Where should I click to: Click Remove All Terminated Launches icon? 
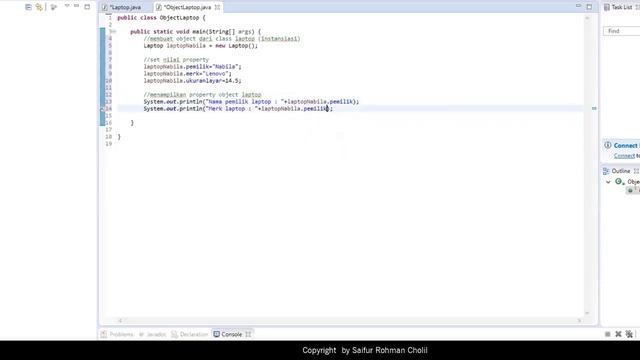(629, 334)
